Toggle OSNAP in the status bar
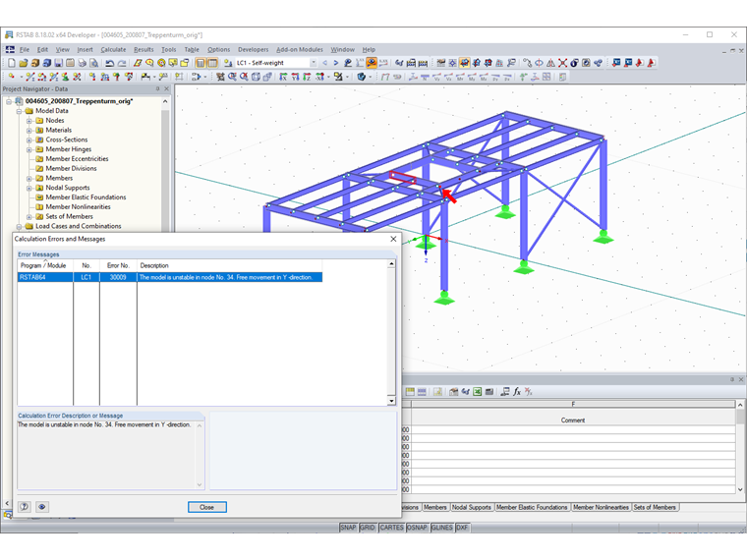Screen dimensions: 747x560 [x=417, y=528]
